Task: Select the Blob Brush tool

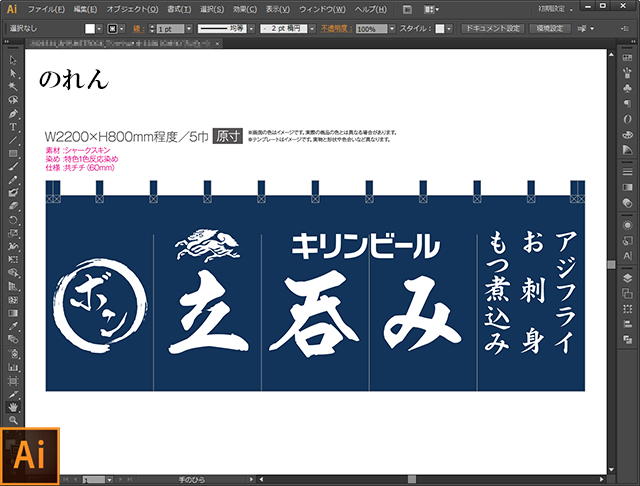Action: point(13,193)
